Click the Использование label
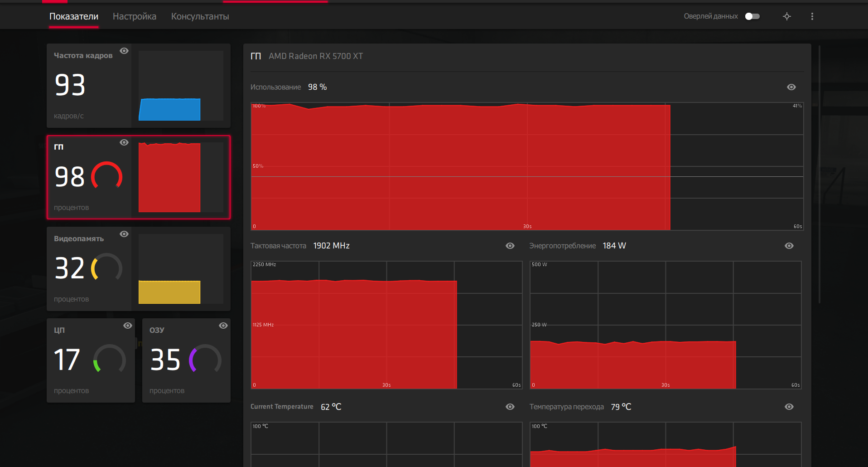 [275, 87]
